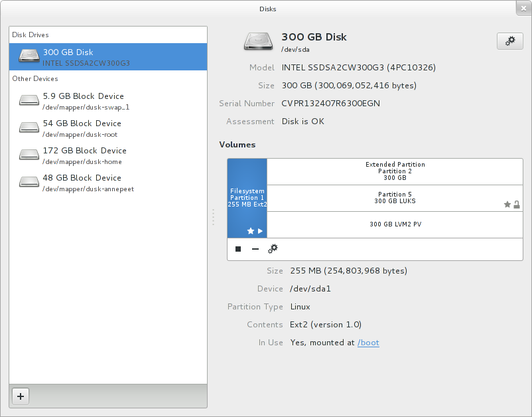Click the drive icon beside dusk-home
Viewport: 532px width, 417px height.
(29, 155)
